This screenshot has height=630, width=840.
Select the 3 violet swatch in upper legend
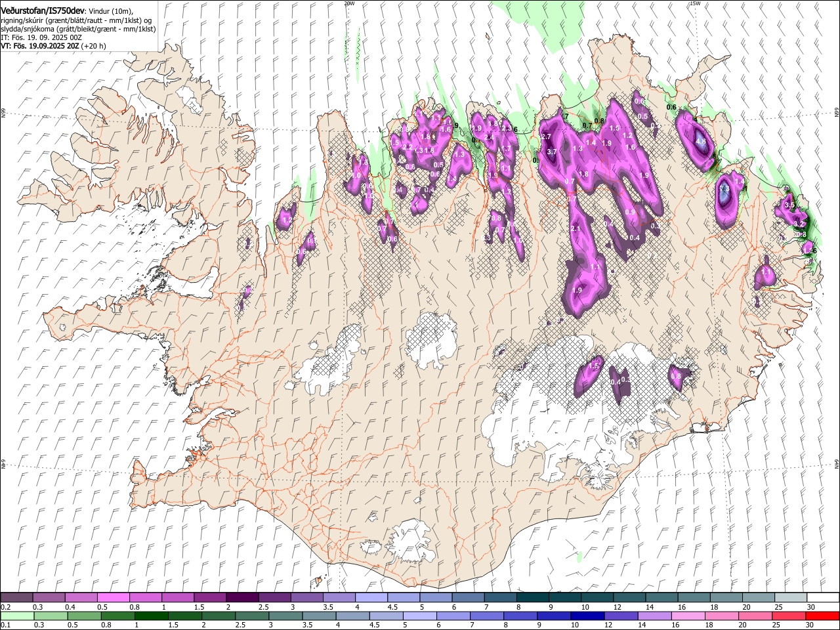[307, 598]
